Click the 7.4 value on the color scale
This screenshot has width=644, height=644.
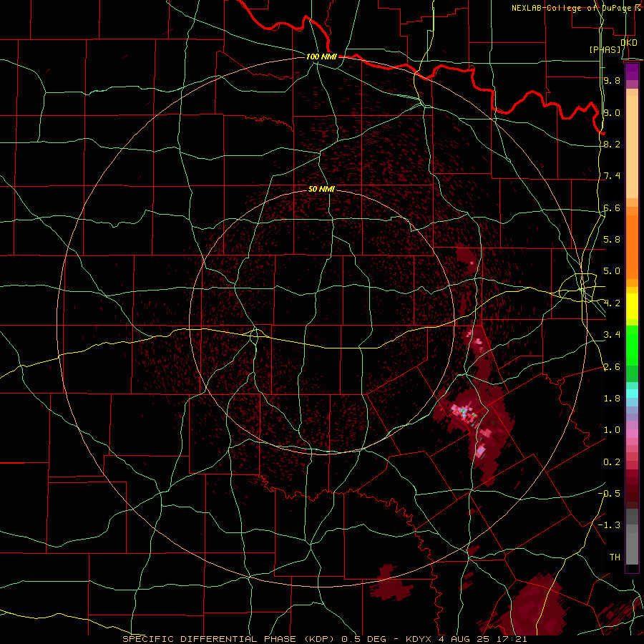612,176
